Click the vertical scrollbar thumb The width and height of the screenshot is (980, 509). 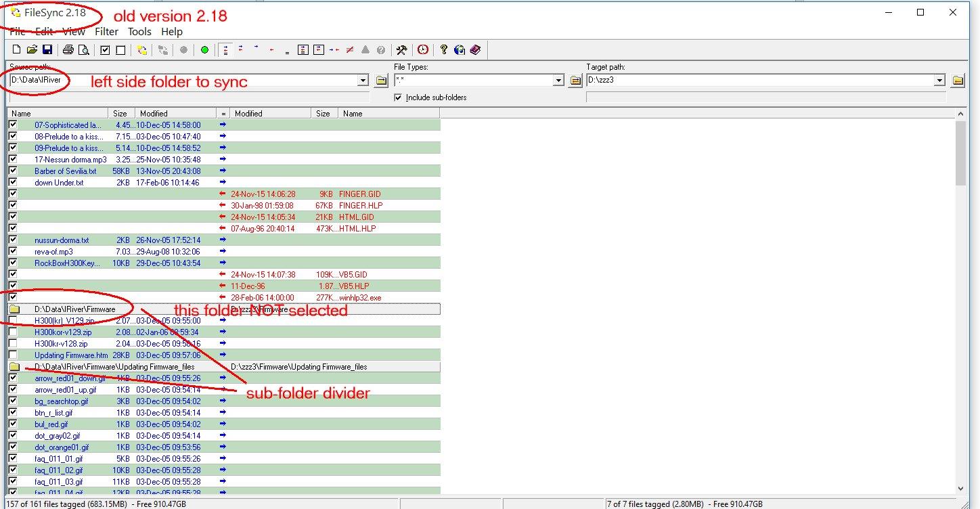[960, 153]
